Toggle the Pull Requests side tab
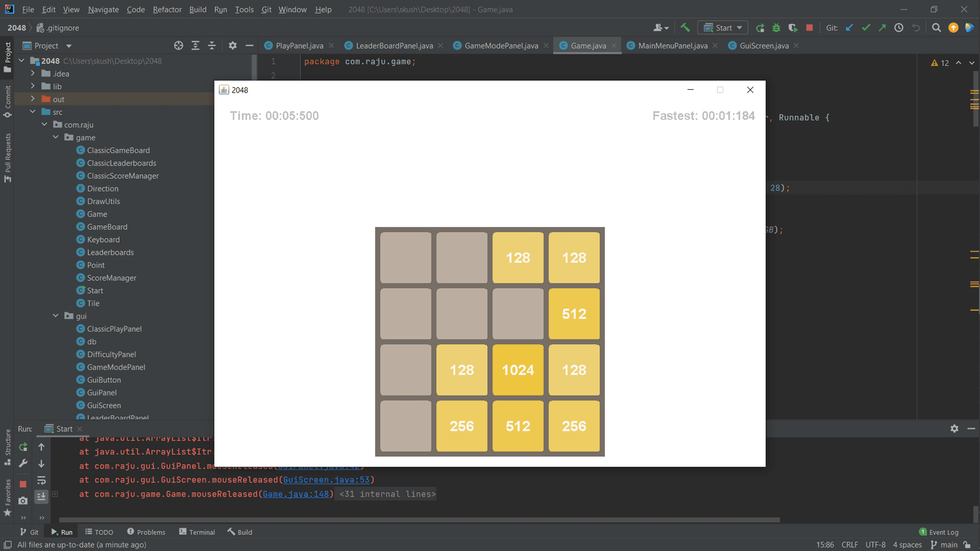Screen dimensions: 980x551 (x=7, y=158)
